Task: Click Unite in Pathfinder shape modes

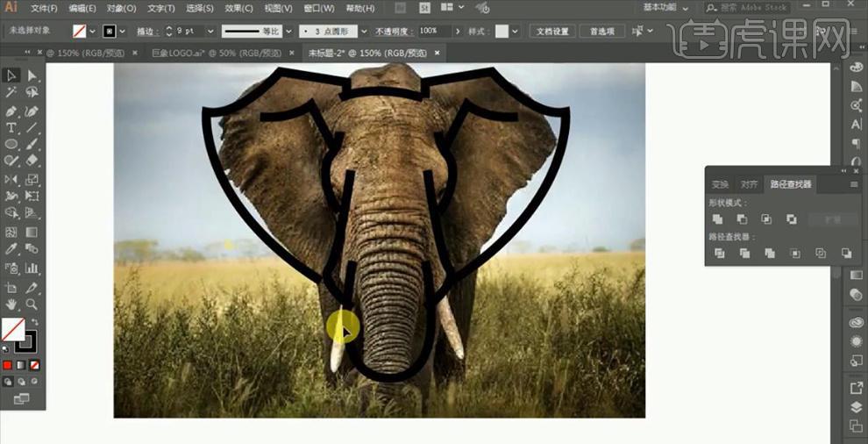Action: pos(717,219)
